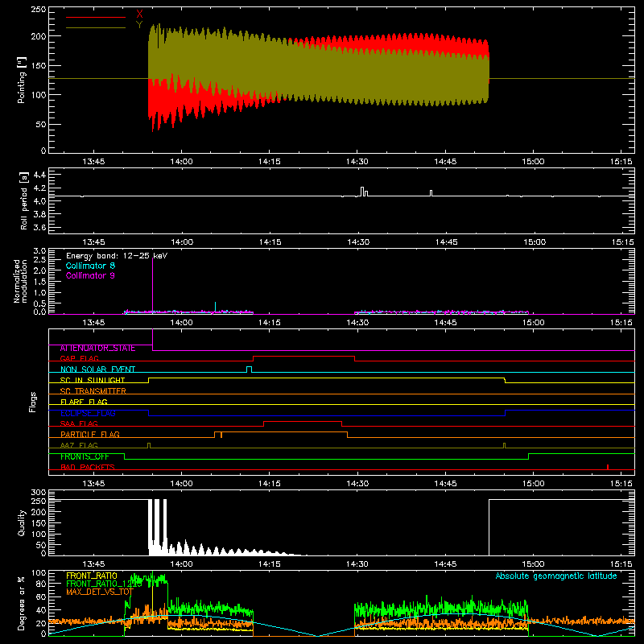Click the Flags axis label
Screen dimensions: 644x644
pyautogui.click(x=32, y=402)
